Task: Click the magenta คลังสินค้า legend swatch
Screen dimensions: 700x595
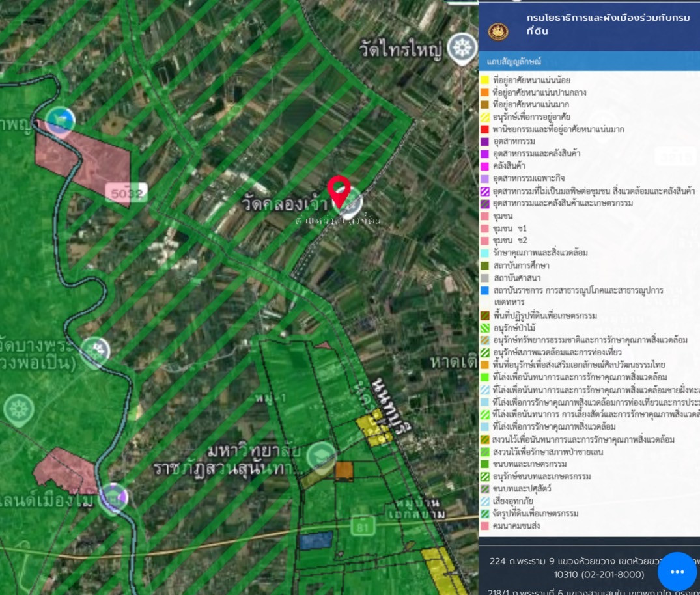Action: pyautogui.click(x=484, y=166)
